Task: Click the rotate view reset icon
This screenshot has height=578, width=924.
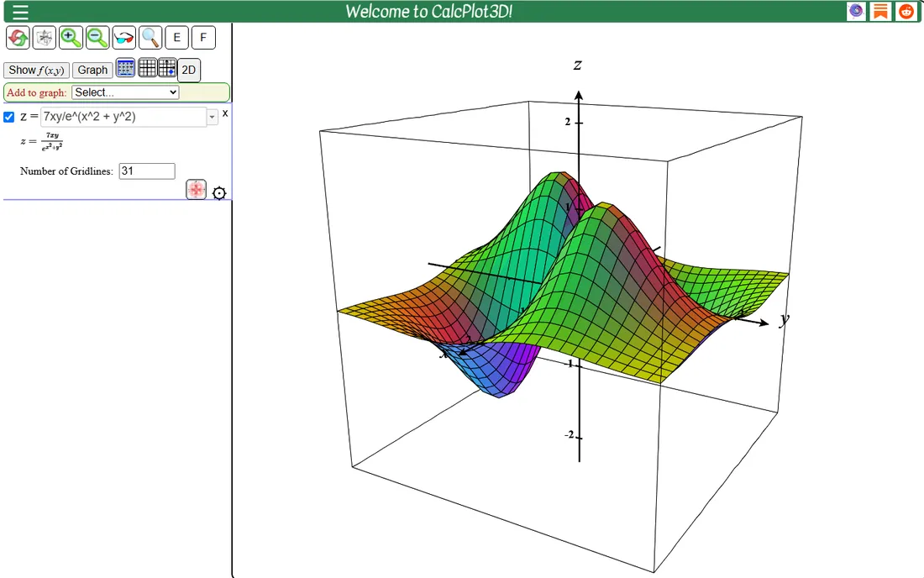Action: tap(18, 38)
